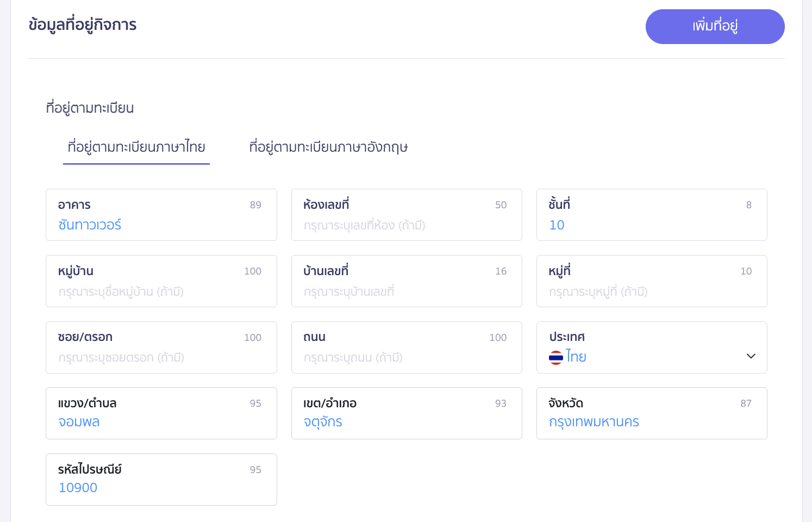Click the อาคาร field containing ซันทาวเวอร์
The width and height of the screenshot is (812, 522).
161,215
